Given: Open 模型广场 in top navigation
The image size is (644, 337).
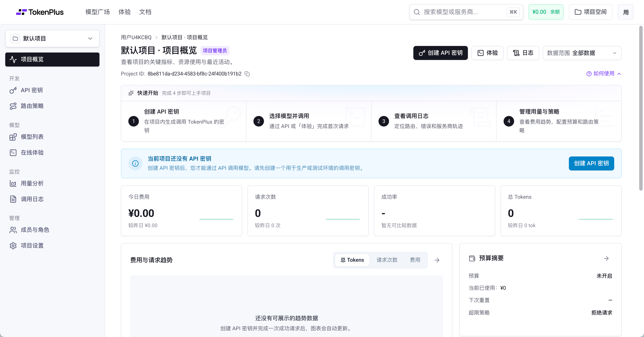Looking at the screenshot, I should [x=97, y=12].
